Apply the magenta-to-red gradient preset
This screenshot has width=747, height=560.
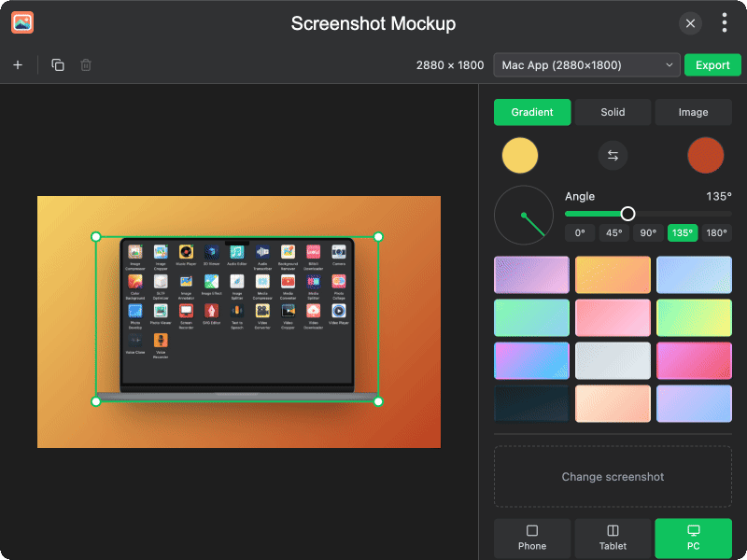[x=694, y=360]
